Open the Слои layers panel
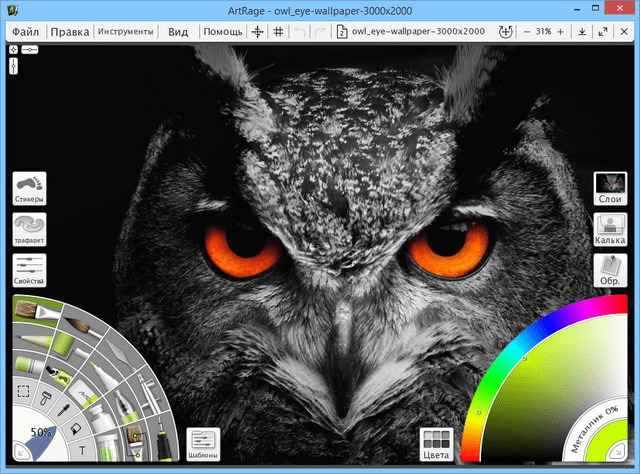 (x=610, y=188)
